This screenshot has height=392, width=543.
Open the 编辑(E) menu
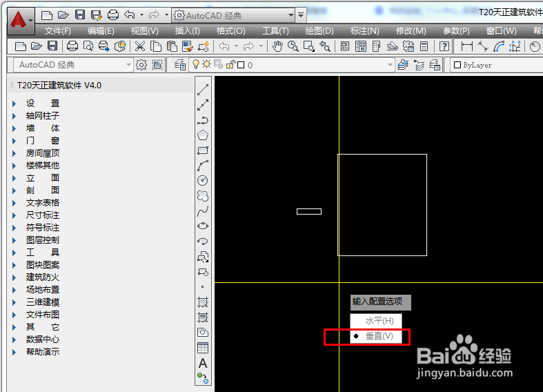(x=101, y=31)
